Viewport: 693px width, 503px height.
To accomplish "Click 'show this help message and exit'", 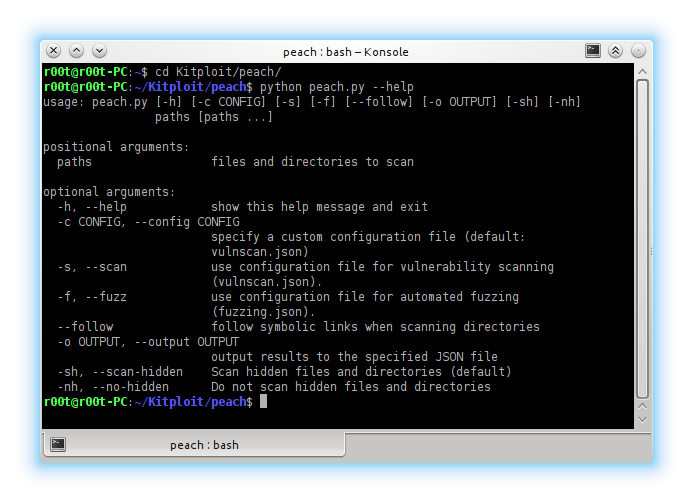I will coord(320,207).
